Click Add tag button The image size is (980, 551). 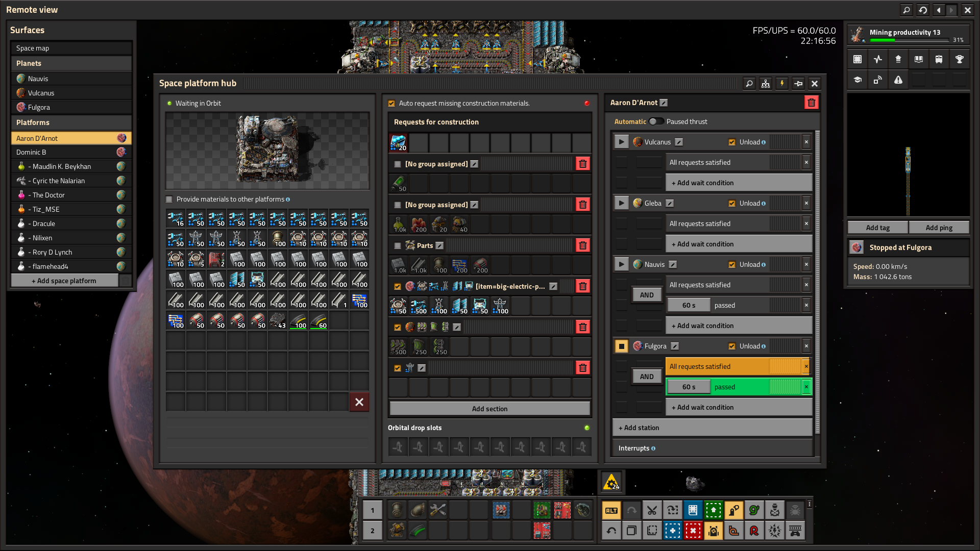click(x=878, y=228)
